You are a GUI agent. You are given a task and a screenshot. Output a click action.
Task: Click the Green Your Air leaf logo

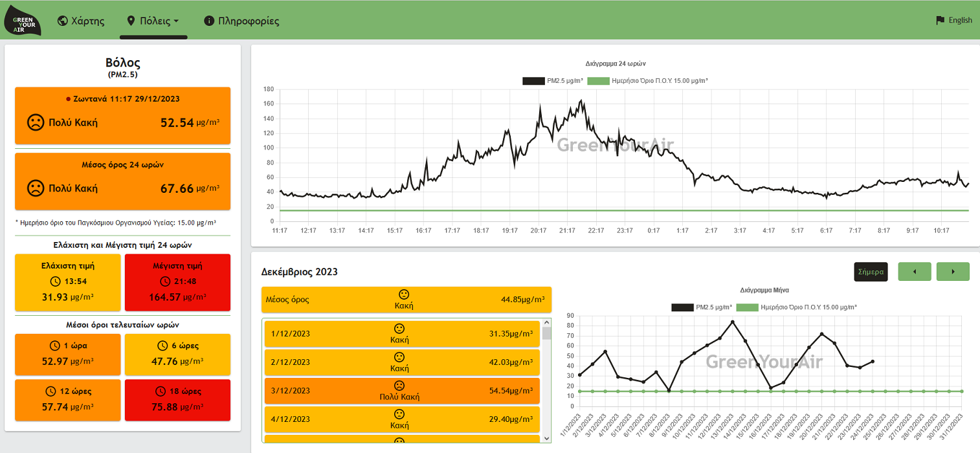point(23,21)
